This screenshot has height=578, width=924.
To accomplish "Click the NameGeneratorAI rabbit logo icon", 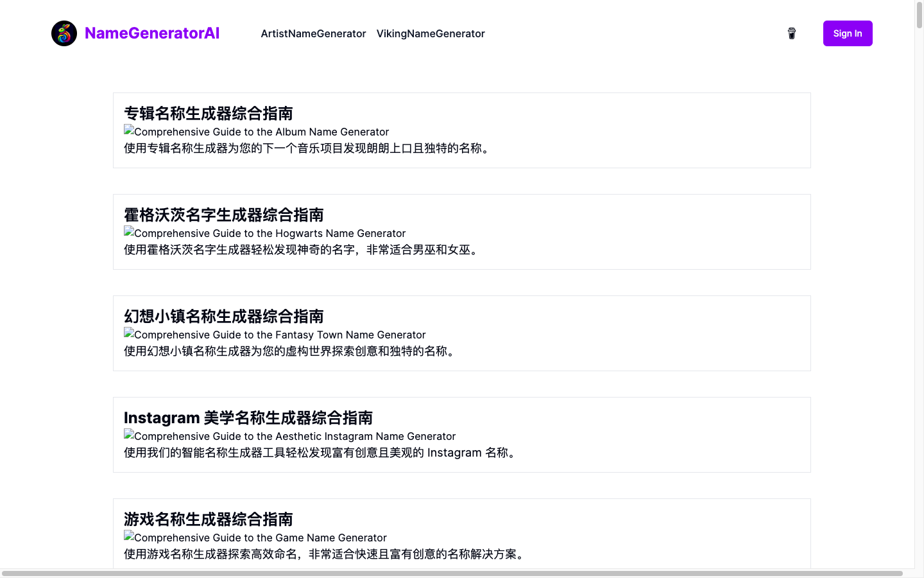I will (64, 33).
